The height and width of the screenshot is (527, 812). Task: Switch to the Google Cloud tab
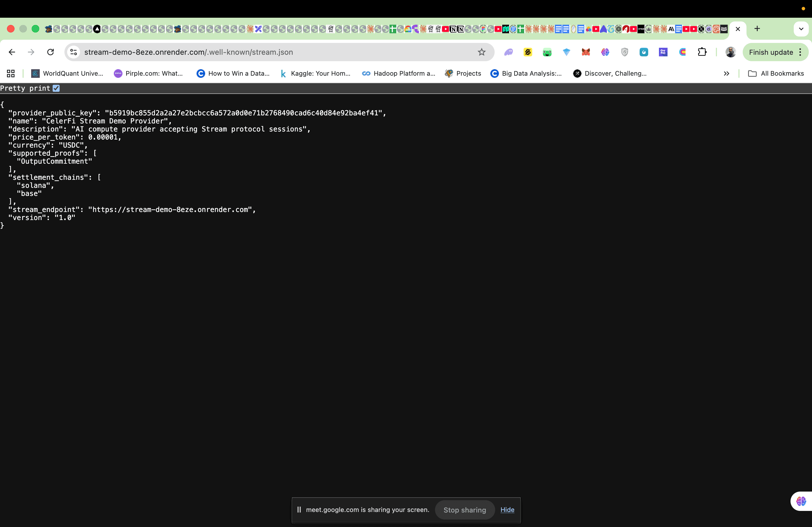408,29
